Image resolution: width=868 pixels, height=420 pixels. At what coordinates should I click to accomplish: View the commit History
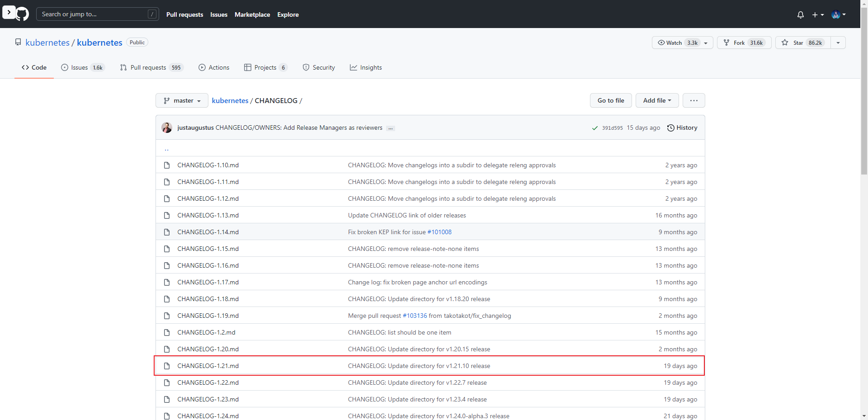click(x=682, y=127)
